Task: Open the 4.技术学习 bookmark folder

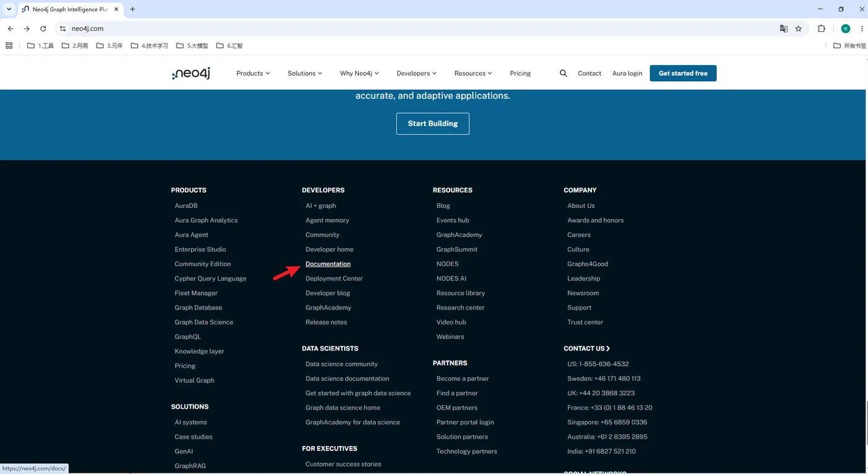Action: (x=149, y=45)
